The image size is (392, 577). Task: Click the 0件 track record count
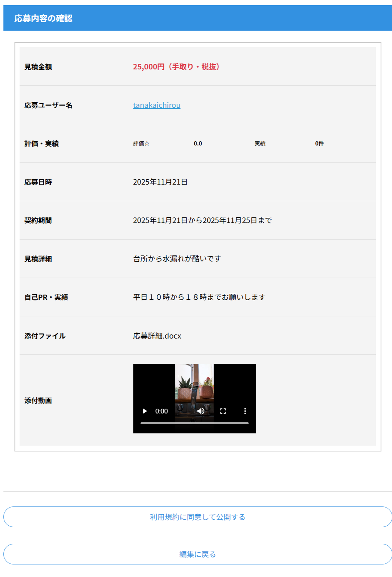(x=319, y=144)
